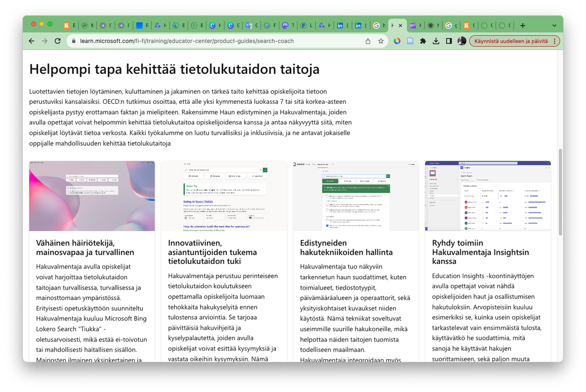The image size is (586, 392).
Task: Share this page using the share icon
Action: [368, 41]
